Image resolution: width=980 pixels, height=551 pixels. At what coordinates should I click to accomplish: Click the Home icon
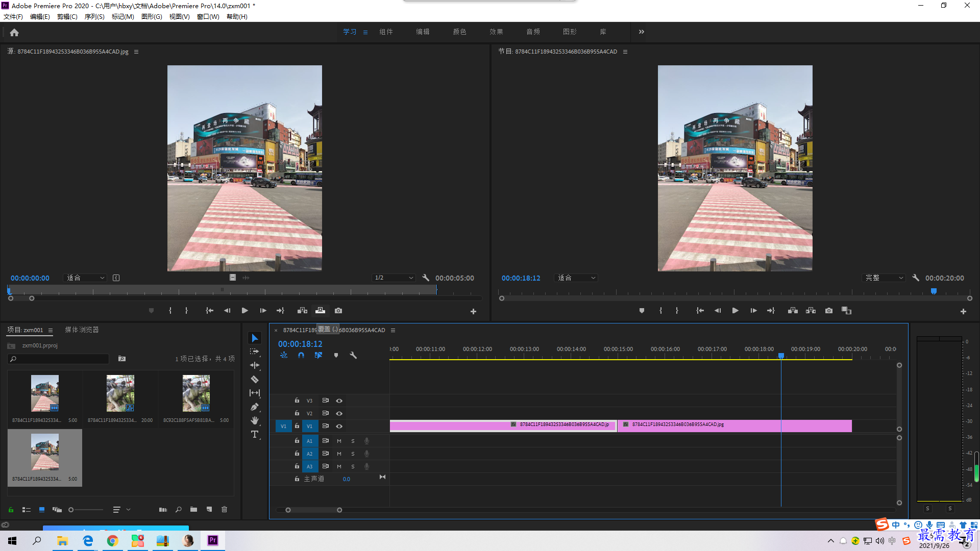pos(14,32)
